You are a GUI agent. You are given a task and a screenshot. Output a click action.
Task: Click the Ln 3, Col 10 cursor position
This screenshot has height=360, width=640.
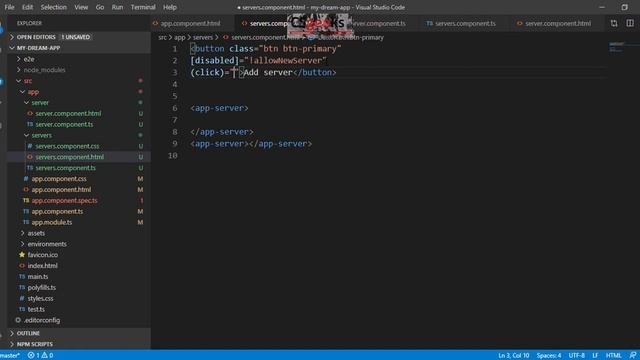[x=513, y=356]
